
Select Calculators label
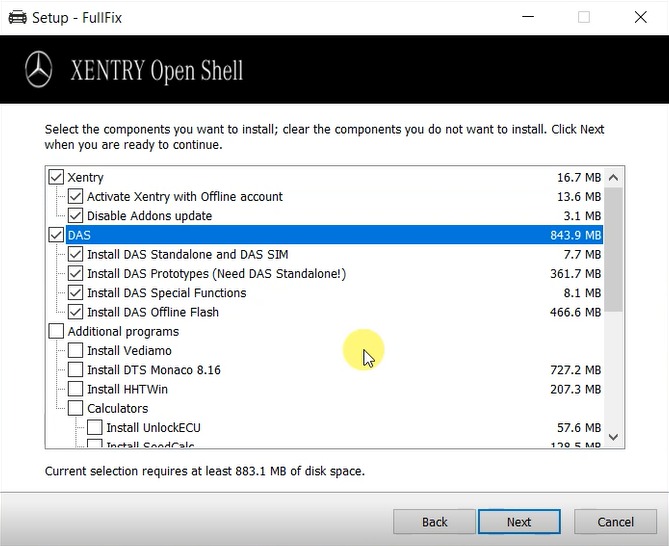pyautogui.click(x=117, y=409)
